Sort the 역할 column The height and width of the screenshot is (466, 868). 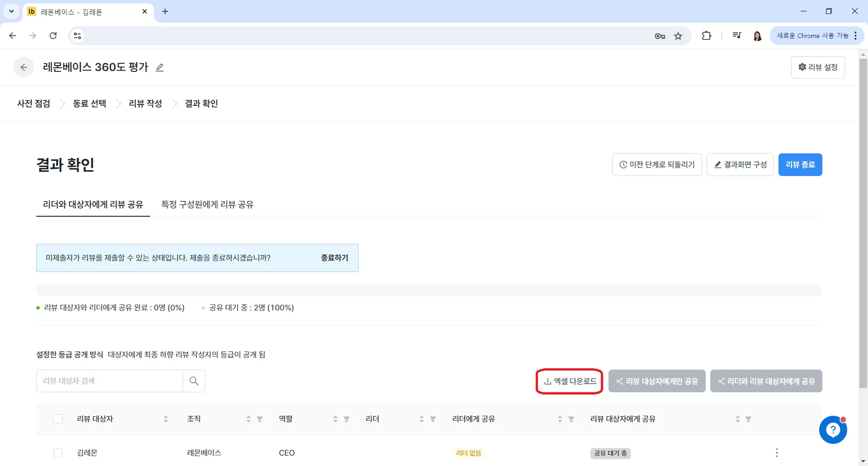click(x=335, y=419)
